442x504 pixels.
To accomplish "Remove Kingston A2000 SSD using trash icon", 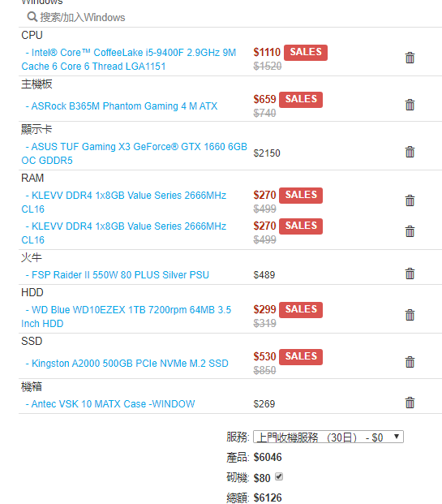I will pos(410,362).
